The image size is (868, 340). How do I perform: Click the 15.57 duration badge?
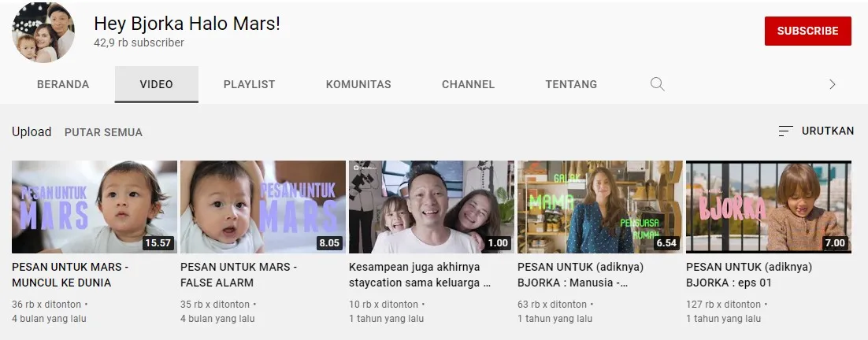pos(158,242)
